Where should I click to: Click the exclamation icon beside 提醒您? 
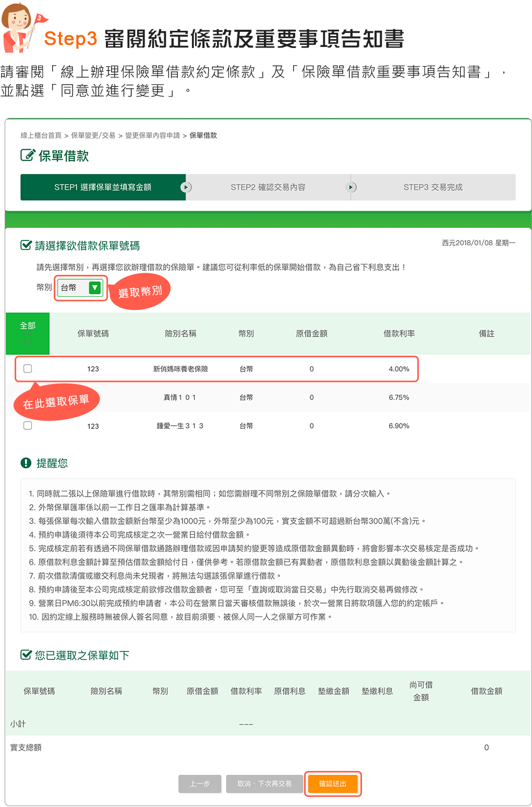coord(26,463)
